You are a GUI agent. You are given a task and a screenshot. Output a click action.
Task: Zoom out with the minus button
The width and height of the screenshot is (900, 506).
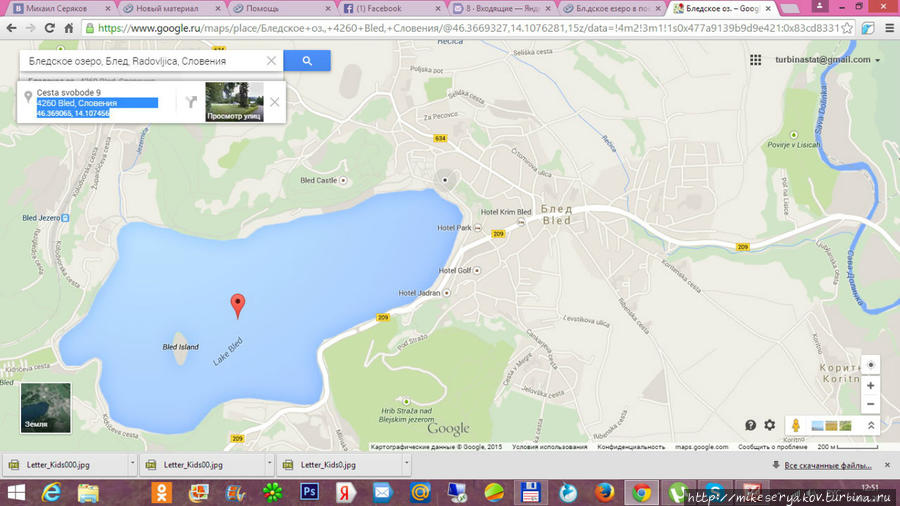tap(870, 405)
